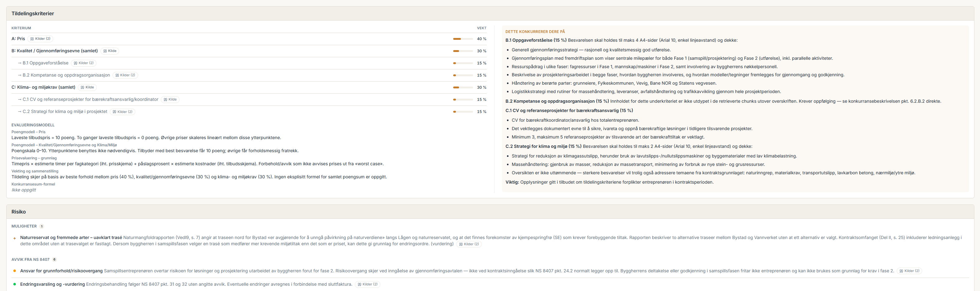Click the 30 % value on C: Klima row

click(x=482, y=87)
